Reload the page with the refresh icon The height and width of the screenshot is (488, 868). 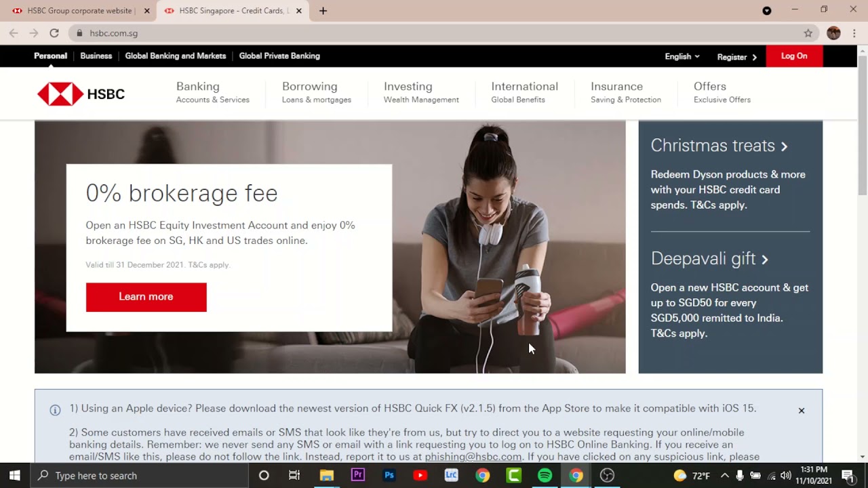(x=54, y=33)
